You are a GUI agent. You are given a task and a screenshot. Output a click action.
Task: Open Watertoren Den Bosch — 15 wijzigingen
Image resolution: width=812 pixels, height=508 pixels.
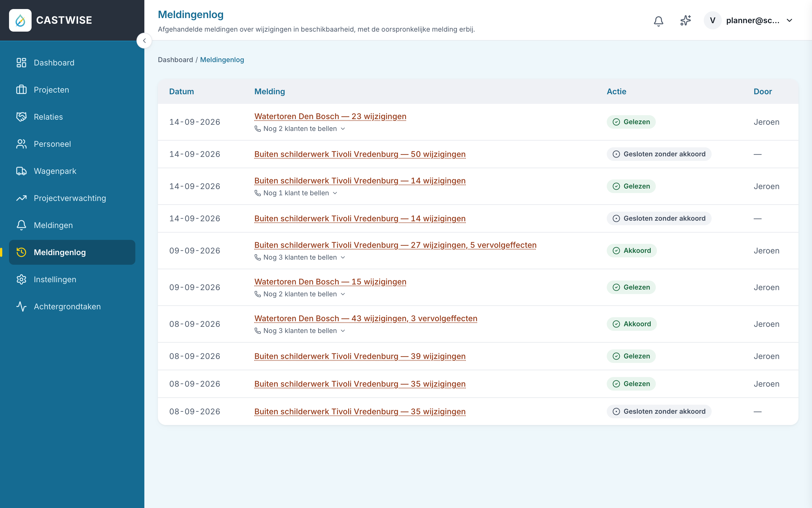330,282
